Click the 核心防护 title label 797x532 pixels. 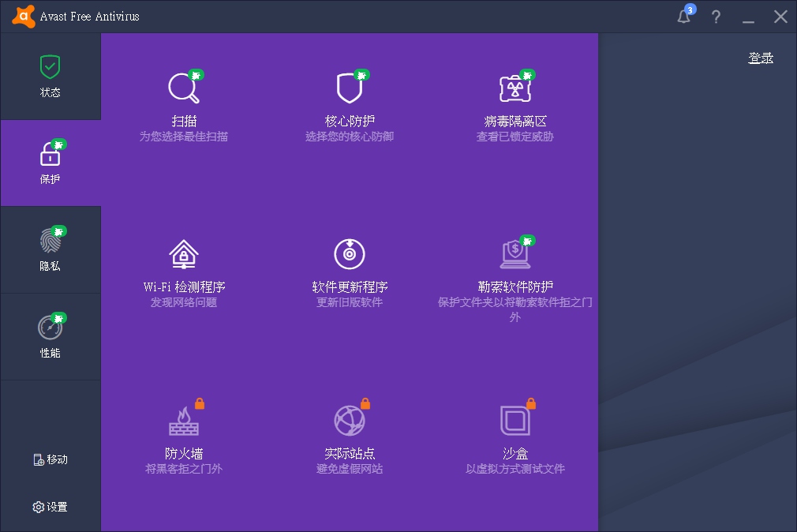pos(350,121)
